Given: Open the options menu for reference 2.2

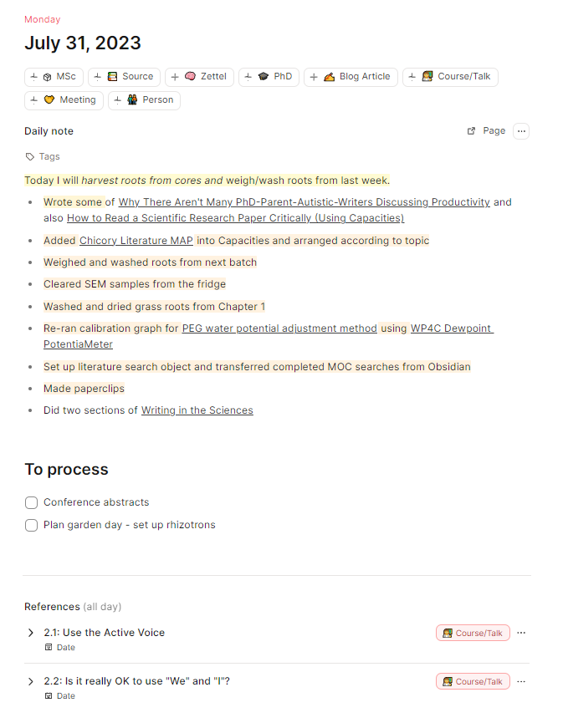Looking at the screenshot, I should 520,681.
